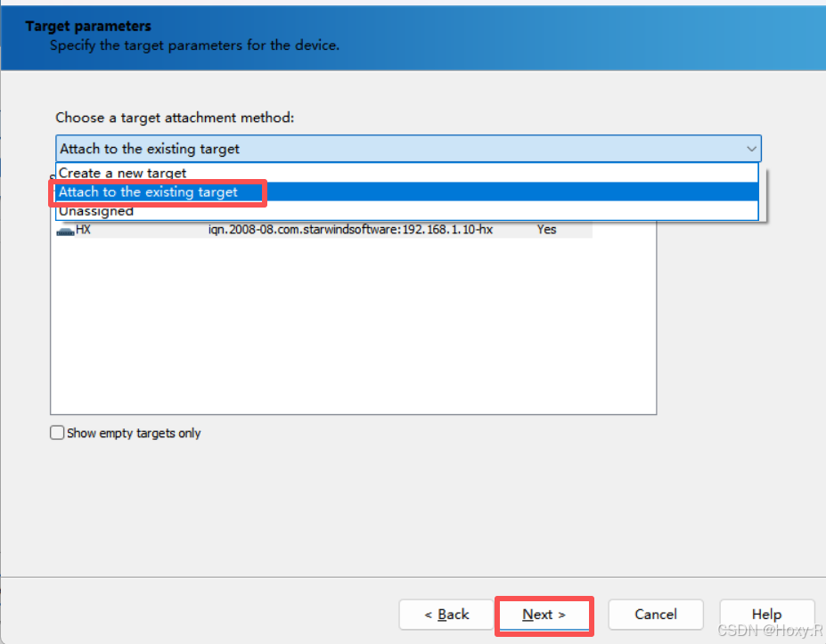Enable Show empty targets only checkbox
This screenshot has height=644, width=826.
click(x=57, y=433)
